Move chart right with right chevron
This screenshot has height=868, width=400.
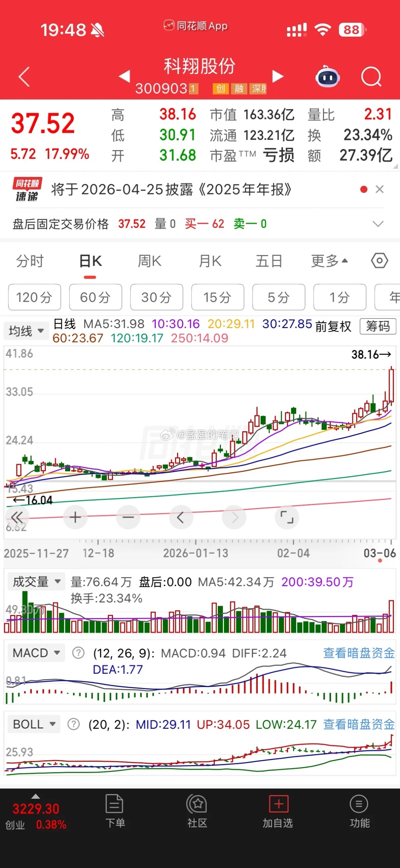coord(234,517)
